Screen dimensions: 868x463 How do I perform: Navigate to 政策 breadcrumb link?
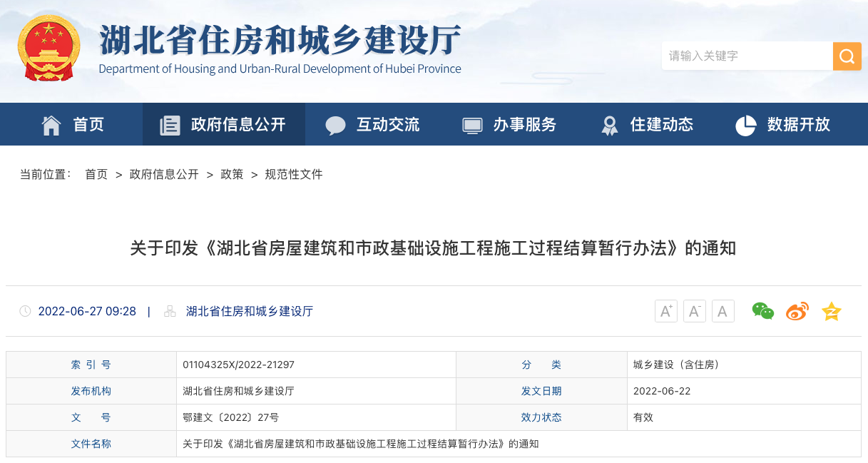point(232,174)
